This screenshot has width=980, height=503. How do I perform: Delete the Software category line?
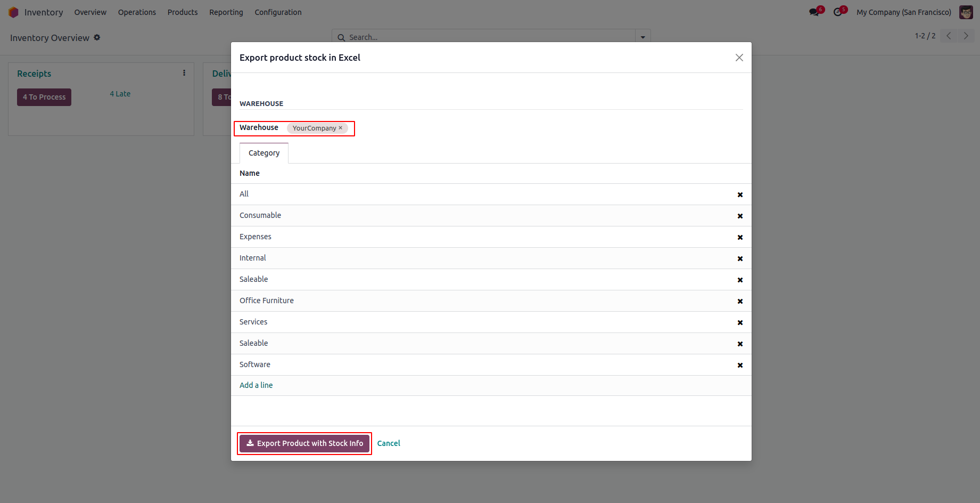740,365
